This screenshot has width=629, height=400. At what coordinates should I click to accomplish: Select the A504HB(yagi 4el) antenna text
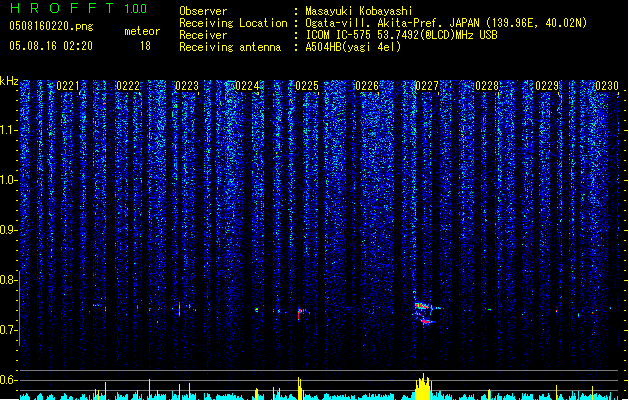(x=353, y=47)
